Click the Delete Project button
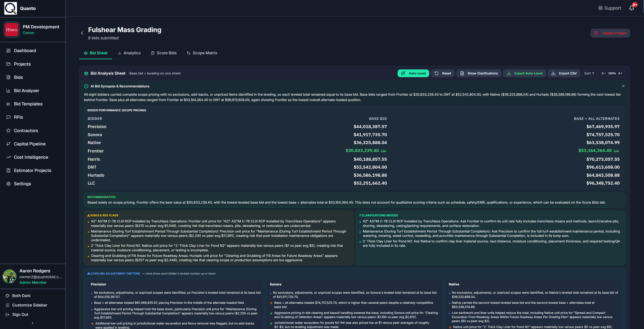 pyautogui.click(x=610, y=33)
